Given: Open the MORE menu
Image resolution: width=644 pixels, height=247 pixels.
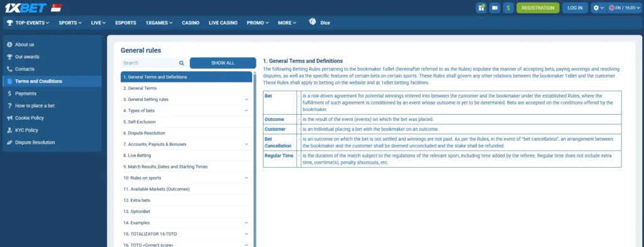Looking at the screenshot, I should tap(287, 23).
